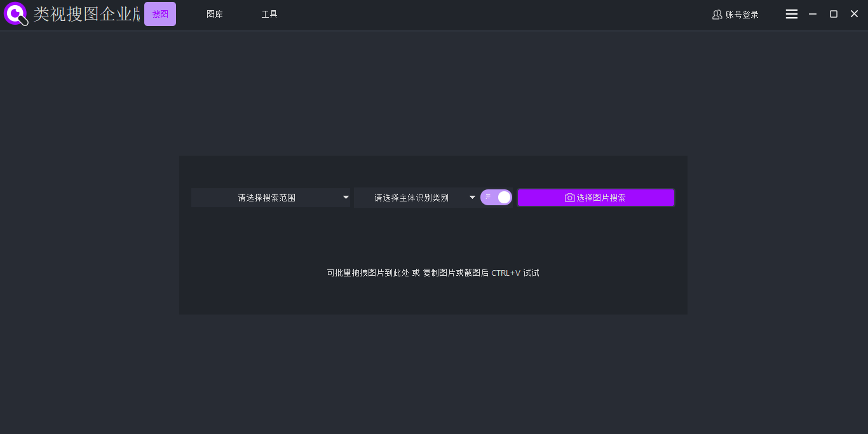The width and height of the screenshot is (868, 434).
Task: Open the 图库 tab
Action: [x=215, y=14]
